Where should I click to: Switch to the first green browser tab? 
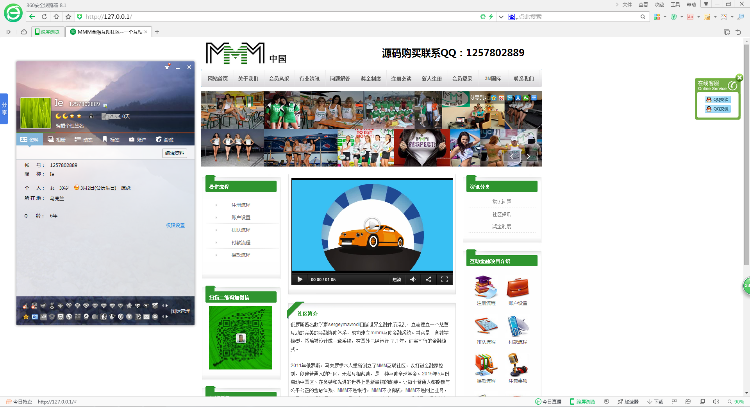coord(48,32)
